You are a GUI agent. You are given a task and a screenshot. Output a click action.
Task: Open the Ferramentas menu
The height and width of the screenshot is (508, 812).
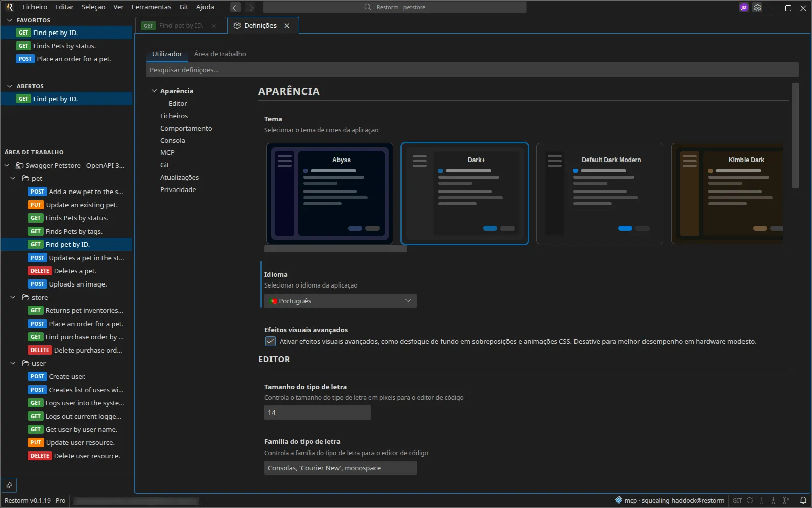click(x=151, y=7)
